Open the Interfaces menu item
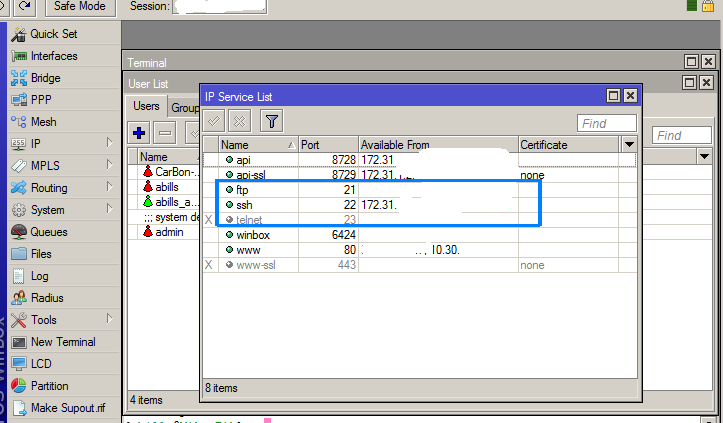The height and width of the screenshot is (423, 723). click(x=53, y=56)
